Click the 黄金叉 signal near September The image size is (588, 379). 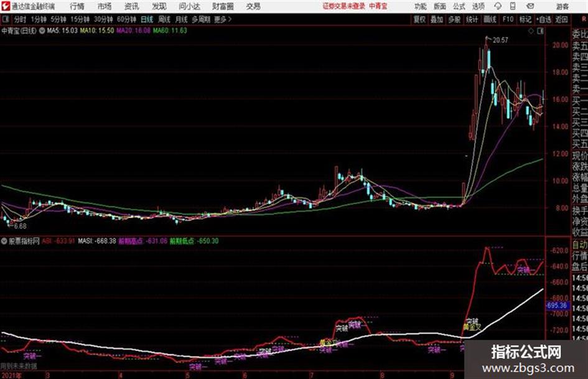tap(472, 327)
